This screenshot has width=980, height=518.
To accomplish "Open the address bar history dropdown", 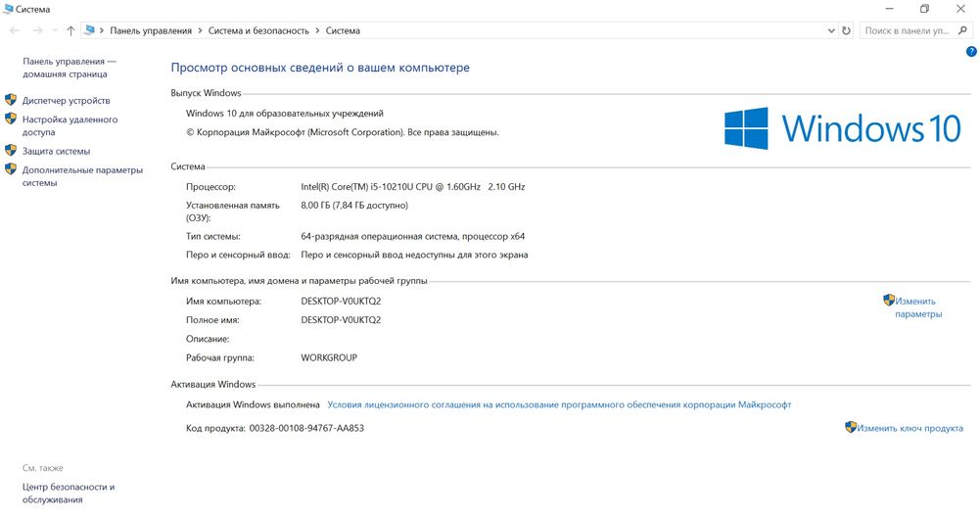I will (x=831, y=30).
